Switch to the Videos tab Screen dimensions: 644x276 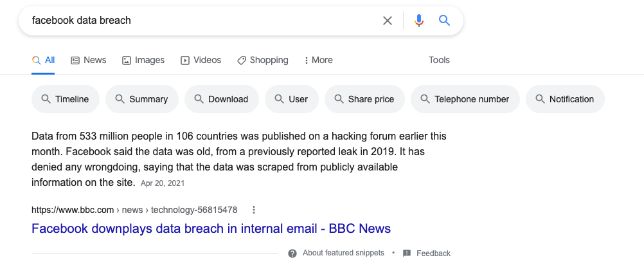point(201,60)
